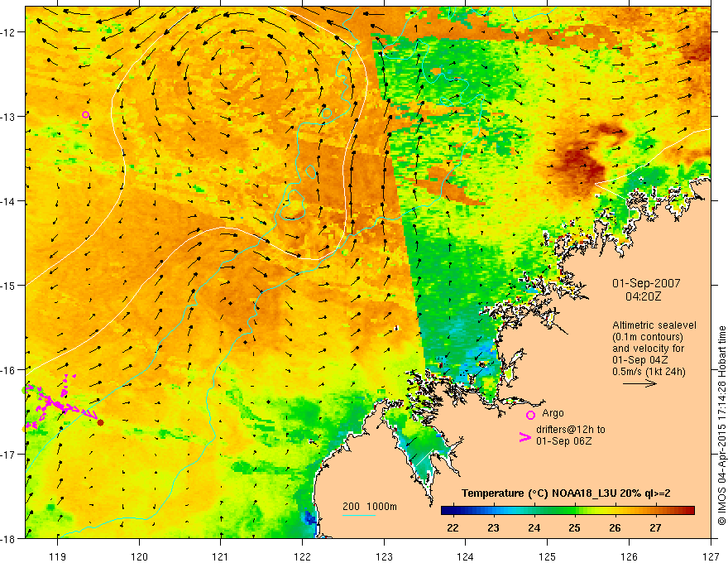Click longitude axis label 122
This screenshot has height=563, width=728.
click(302, 556)
